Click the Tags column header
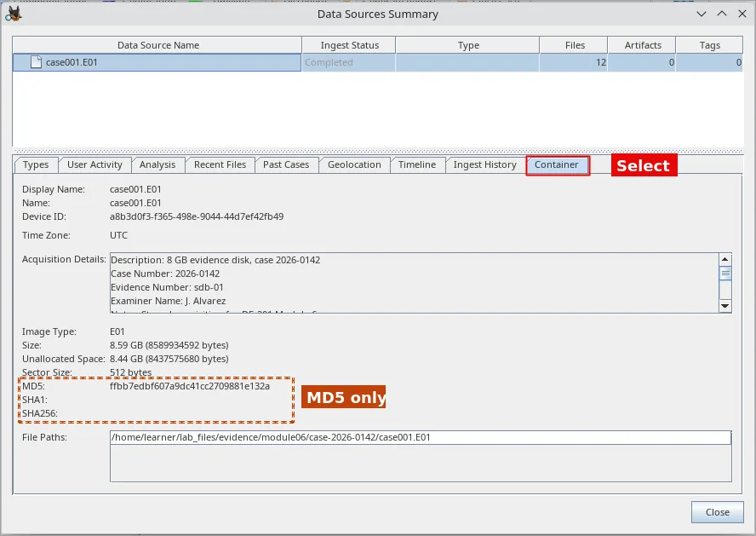Viewport: 756px width, 536px height. pos(709,45)
